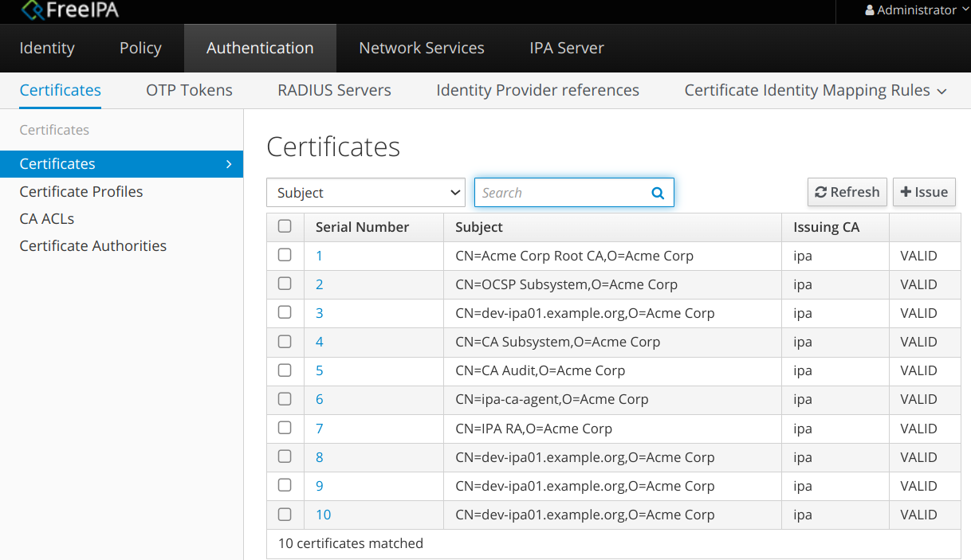Click the Refresh button
971x560 pixels.
pyautogui.click(x=847, y=192)
